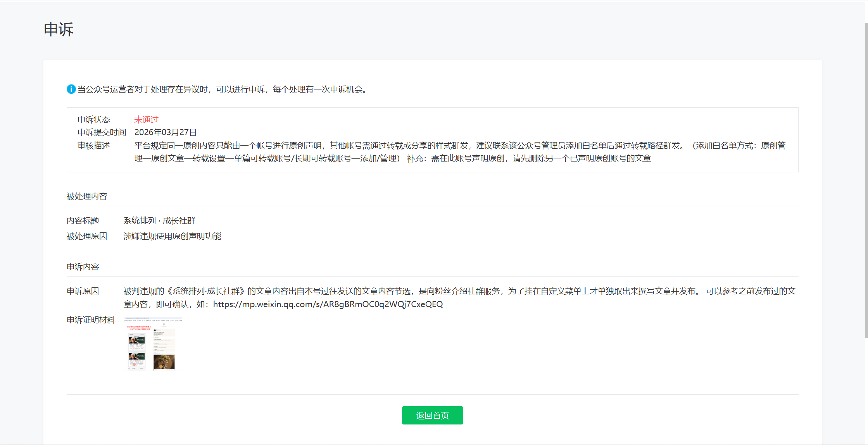Click the red 未通过 status text
Screen dimensions: 868x445
click(146, 120)
